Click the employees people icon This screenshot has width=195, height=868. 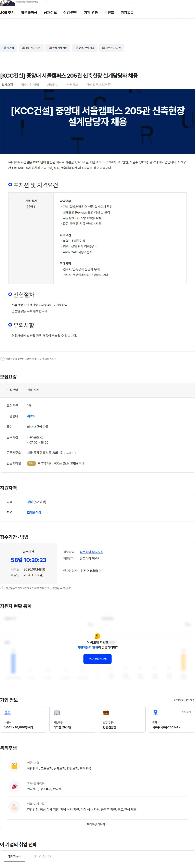7,712
